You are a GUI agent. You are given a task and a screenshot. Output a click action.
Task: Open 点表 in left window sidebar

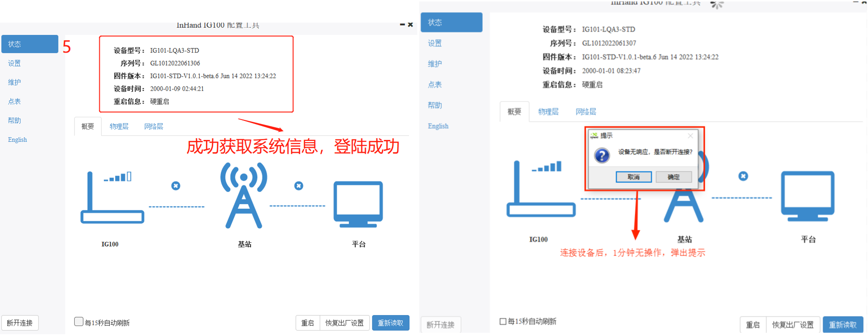14,101
